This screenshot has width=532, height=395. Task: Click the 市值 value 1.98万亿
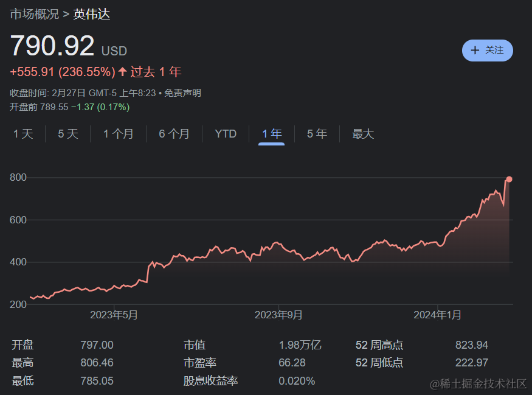pyautogui.click(x=300, y=345)
